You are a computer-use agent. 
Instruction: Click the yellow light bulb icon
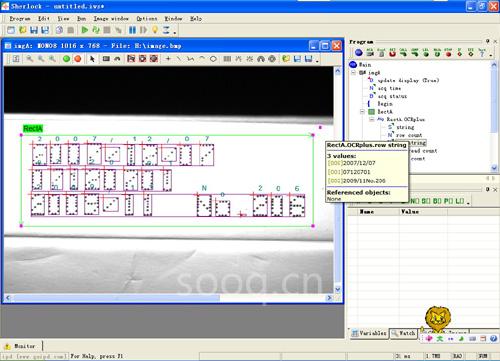point(155,30)
